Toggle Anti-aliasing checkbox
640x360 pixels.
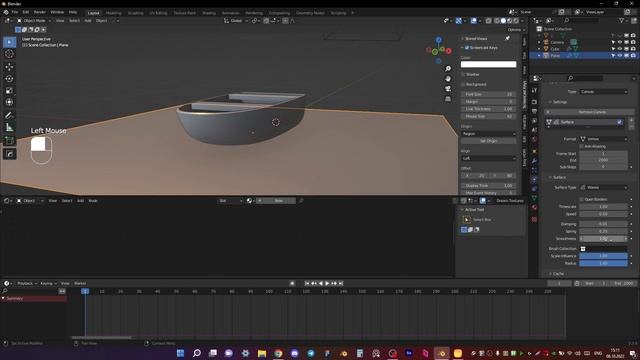point(582,146)
